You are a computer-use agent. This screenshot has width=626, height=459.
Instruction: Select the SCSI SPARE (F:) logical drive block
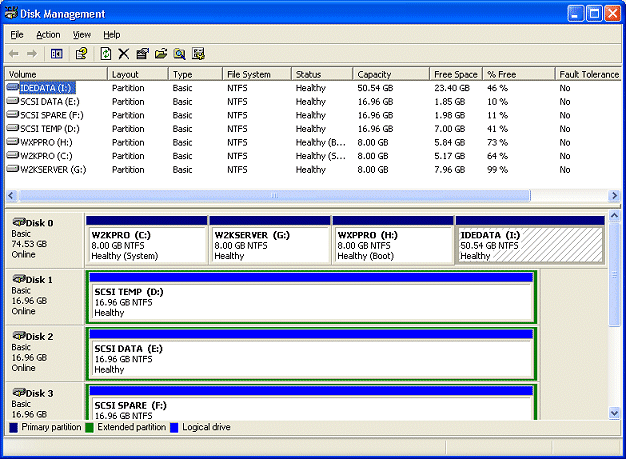[x=311, y=403]
